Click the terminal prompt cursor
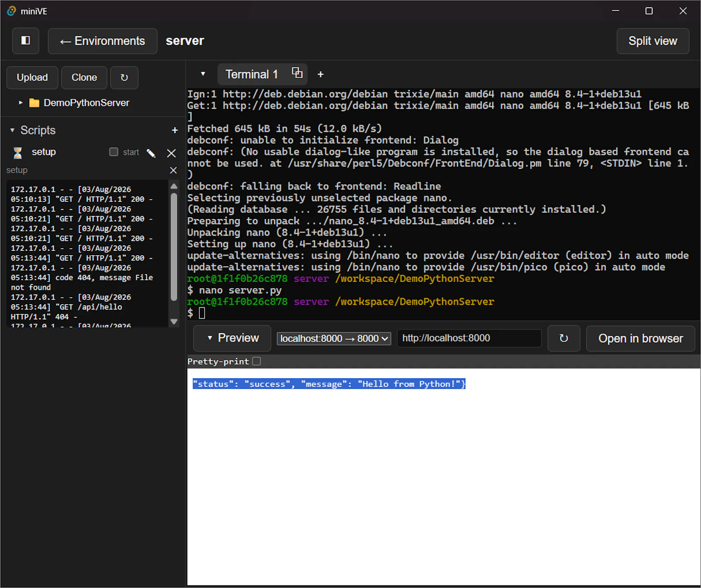This screenshot has height=588, width=701. 202,313
